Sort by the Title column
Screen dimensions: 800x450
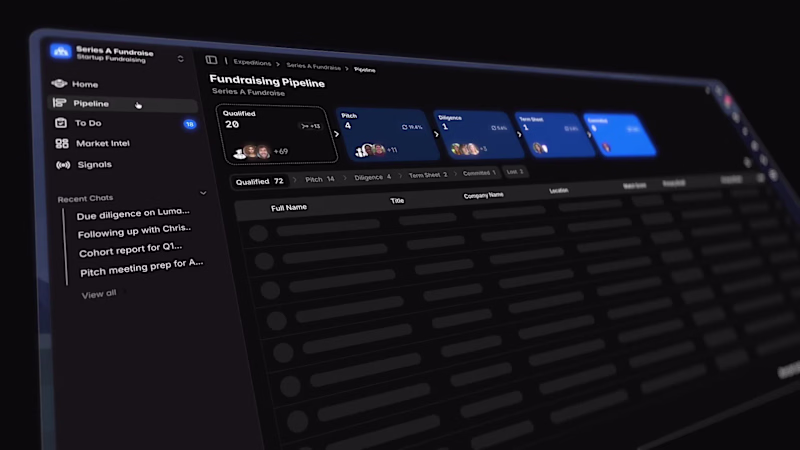point(397,201)
